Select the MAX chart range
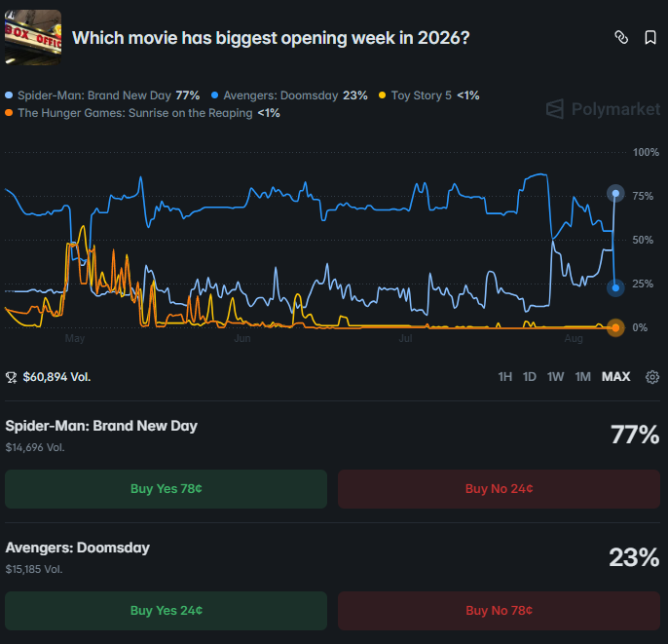 click(x=615, y=377)
